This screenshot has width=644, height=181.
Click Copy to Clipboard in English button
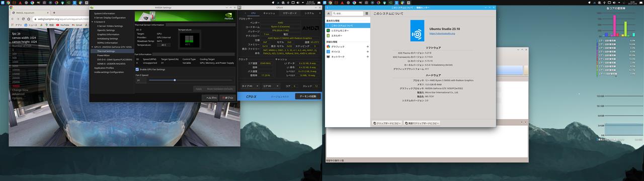pyautogui.click(x=422, y=123)
